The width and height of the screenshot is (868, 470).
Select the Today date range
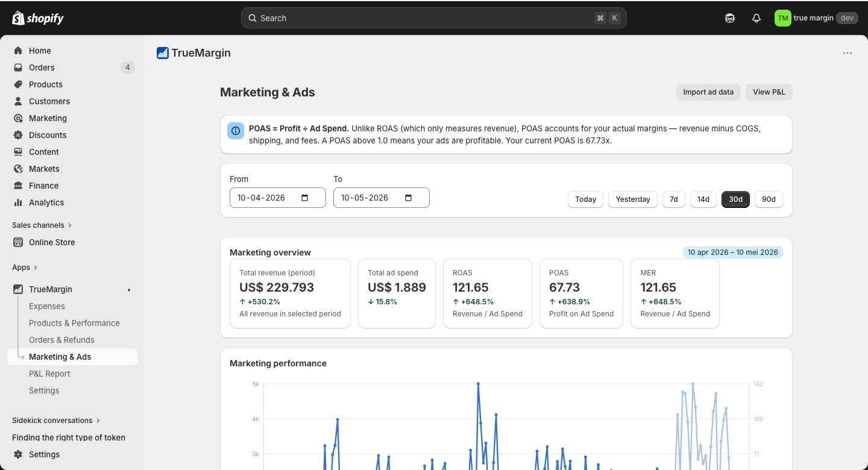click(585, 199)
